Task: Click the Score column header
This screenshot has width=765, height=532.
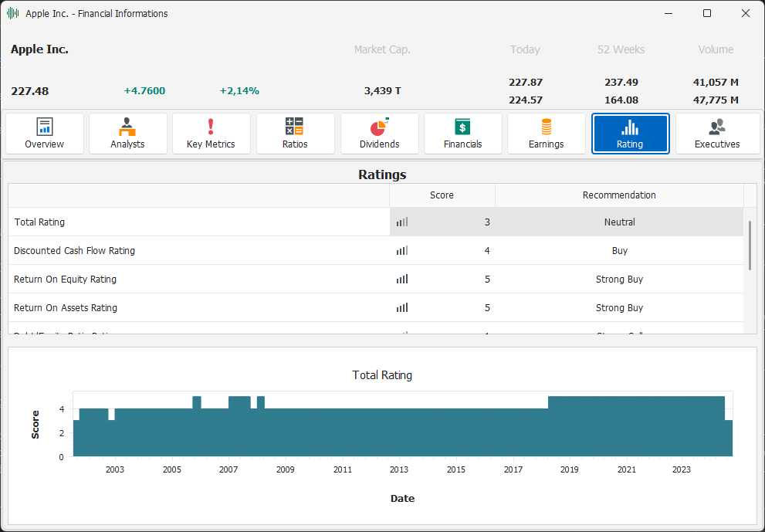Action: [x=442, y=195]
